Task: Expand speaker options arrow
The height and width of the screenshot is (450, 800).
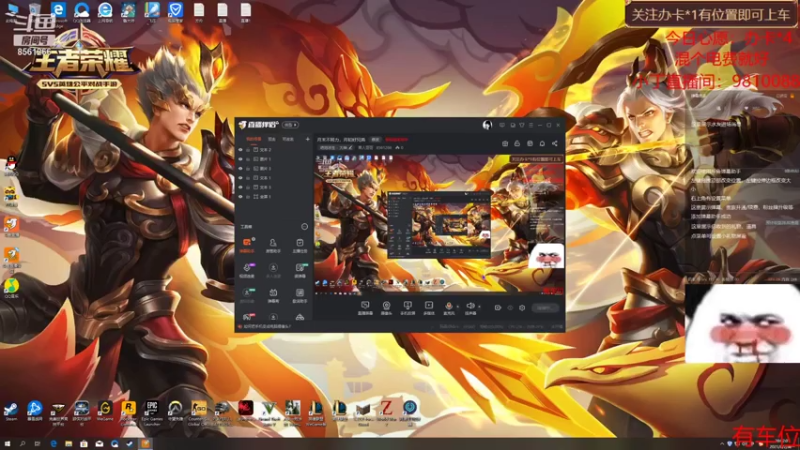Action: coord(479,307)
